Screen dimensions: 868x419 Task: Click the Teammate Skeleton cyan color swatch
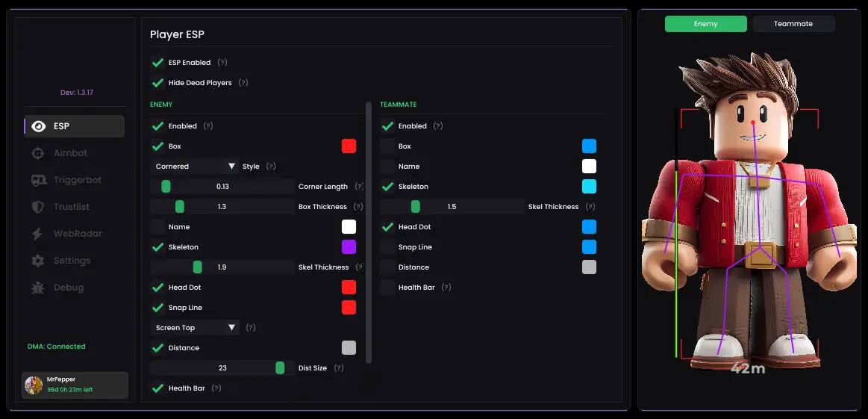coord(589,187)
